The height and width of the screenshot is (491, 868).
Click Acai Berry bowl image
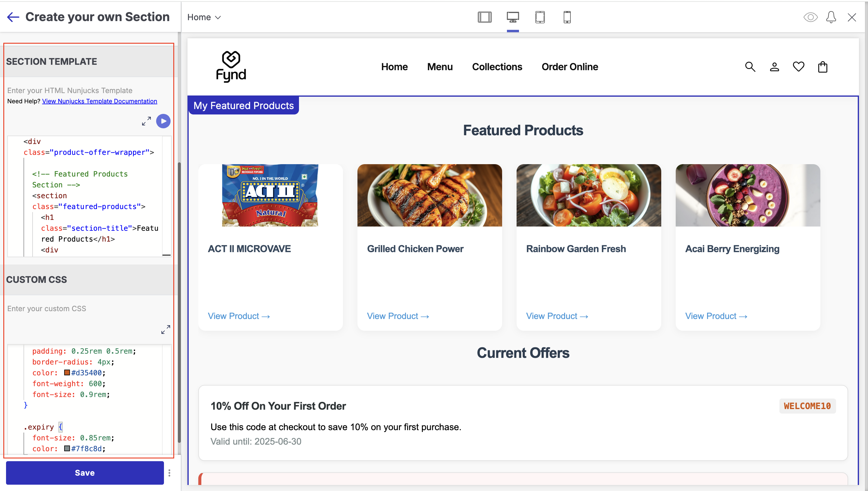(747, 195)
